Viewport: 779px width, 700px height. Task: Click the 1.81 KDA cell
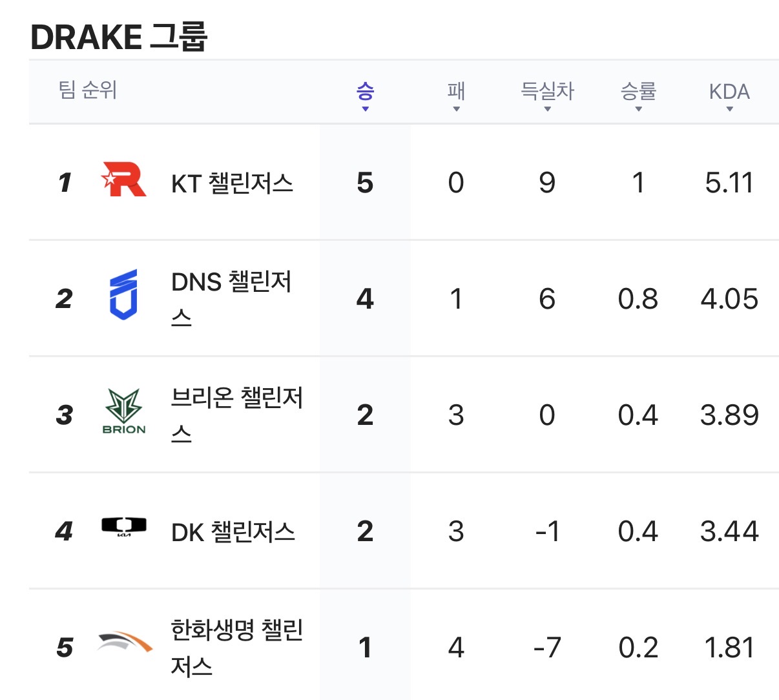coord(729,647)
